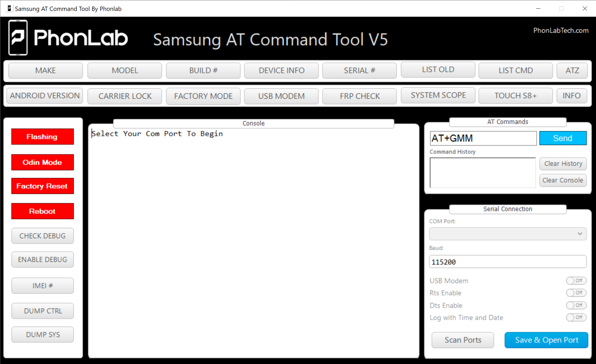Click the PhonLabTech.com link
This screenshot has height=364, width=596.
click(x=561, y=31)
